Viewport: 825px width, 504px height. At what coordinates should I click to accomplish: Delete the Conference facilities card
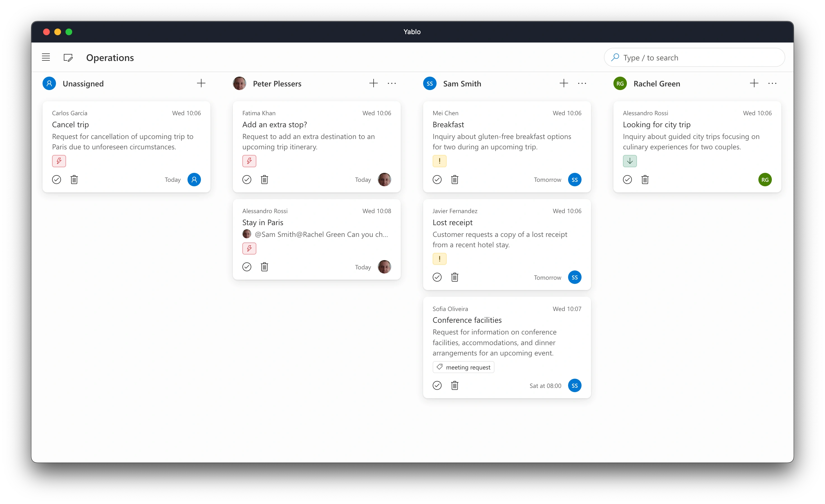coord(455,385)
